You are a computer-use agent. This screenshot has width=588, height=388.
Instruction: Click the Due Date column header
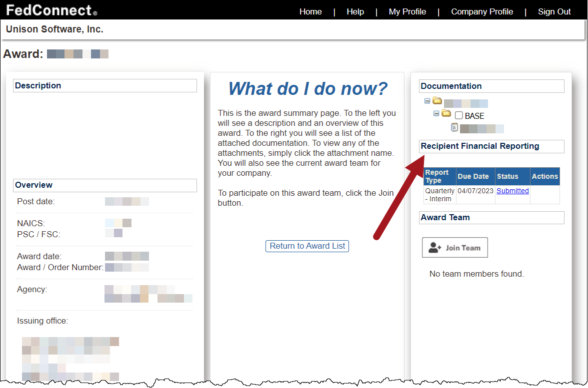(473, 176)
